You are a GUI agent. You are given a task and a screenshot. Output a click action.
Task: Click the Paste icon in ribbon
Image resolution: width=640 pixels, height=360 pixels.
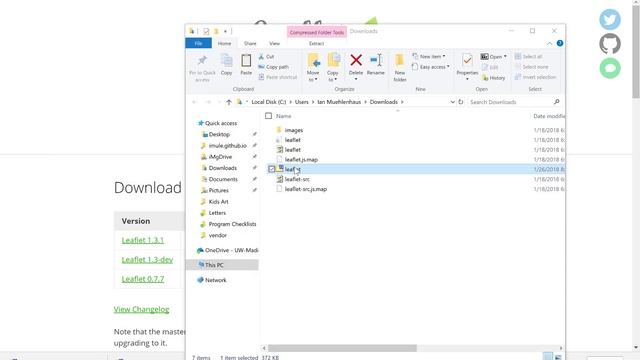(246, 61)
